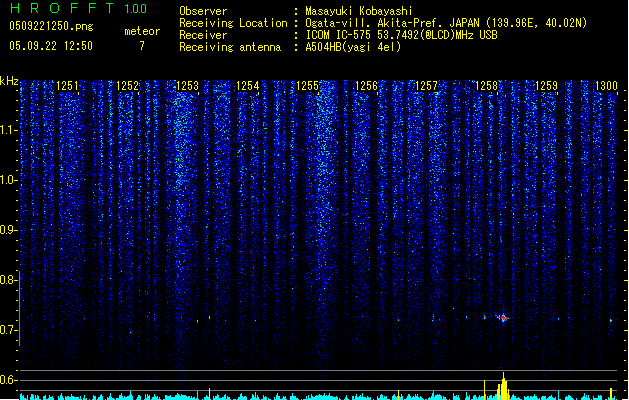Click the kHz axis unit label
This screenshot has width=629, height=400.
click(9, 81)
